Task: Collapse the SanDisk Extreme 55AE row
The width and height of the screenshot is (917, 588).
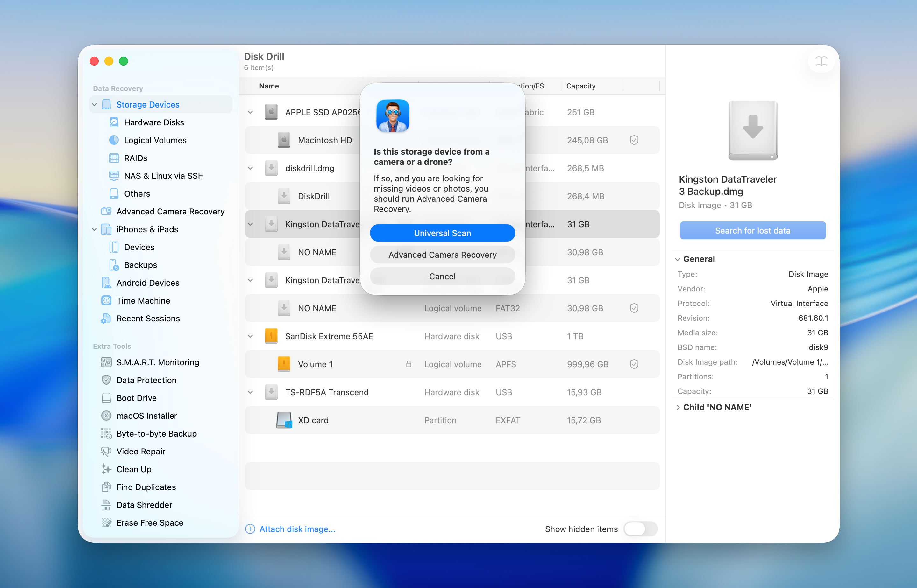Action: [250, 336]
